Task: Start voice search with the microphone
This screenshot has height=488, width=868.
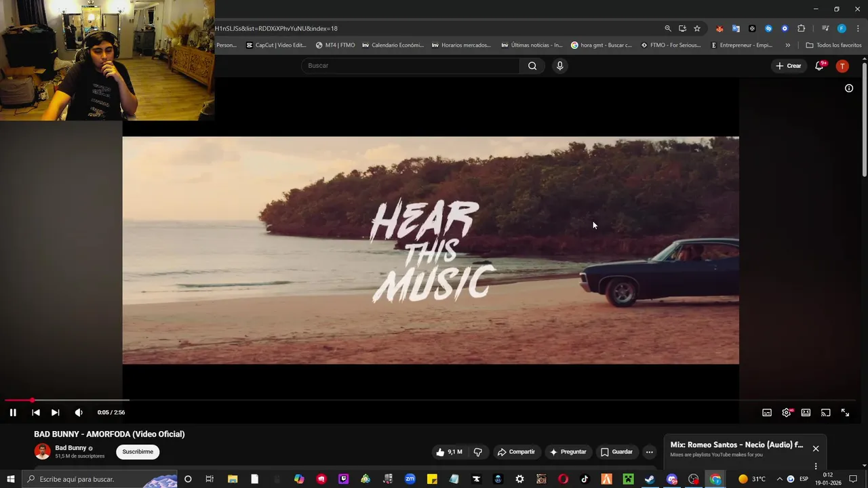Action: 559,66
